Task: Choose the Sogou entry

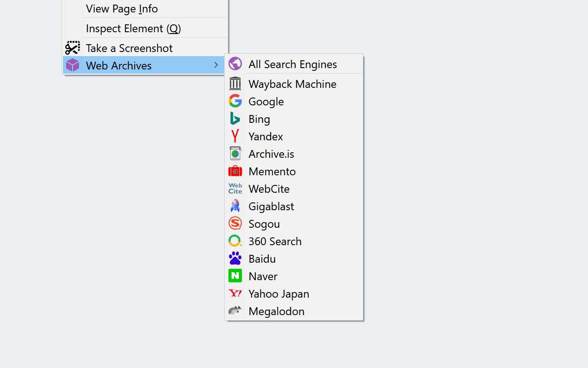Action: pos(294,224)
